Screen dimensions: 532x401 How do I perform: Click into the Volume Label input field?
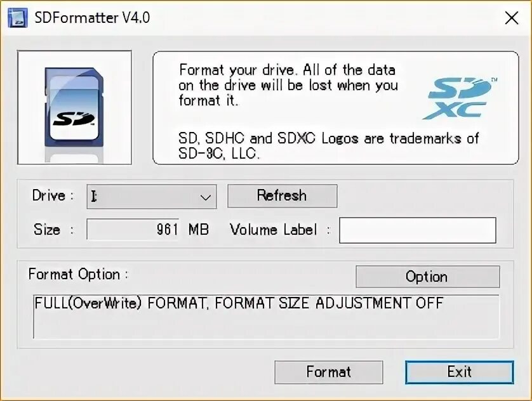[x=418, y=230]
